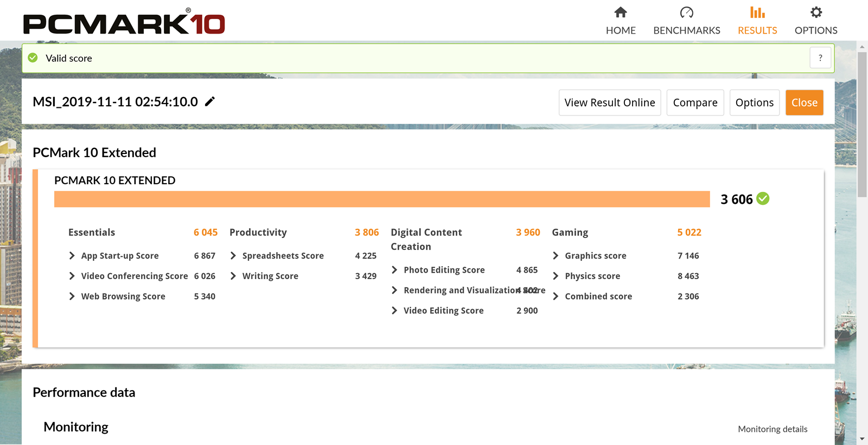Expand Video Conferencing Score details

pyautogui.click(x=72, y=276)
